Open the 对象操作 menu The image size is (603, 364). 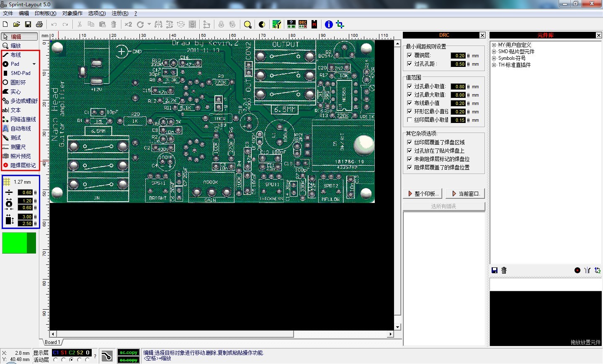coord(72,13)
